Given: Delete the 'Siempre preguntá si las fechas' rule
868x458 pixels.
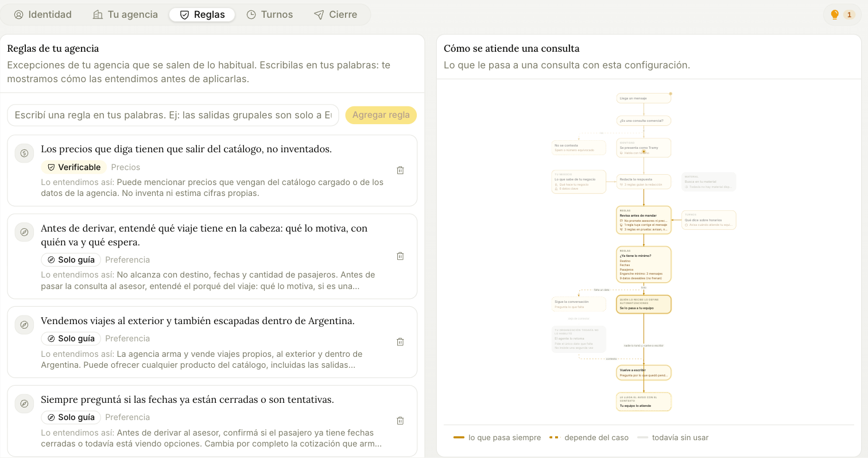Looking at the screenshot, I should (x=401, y=421).
